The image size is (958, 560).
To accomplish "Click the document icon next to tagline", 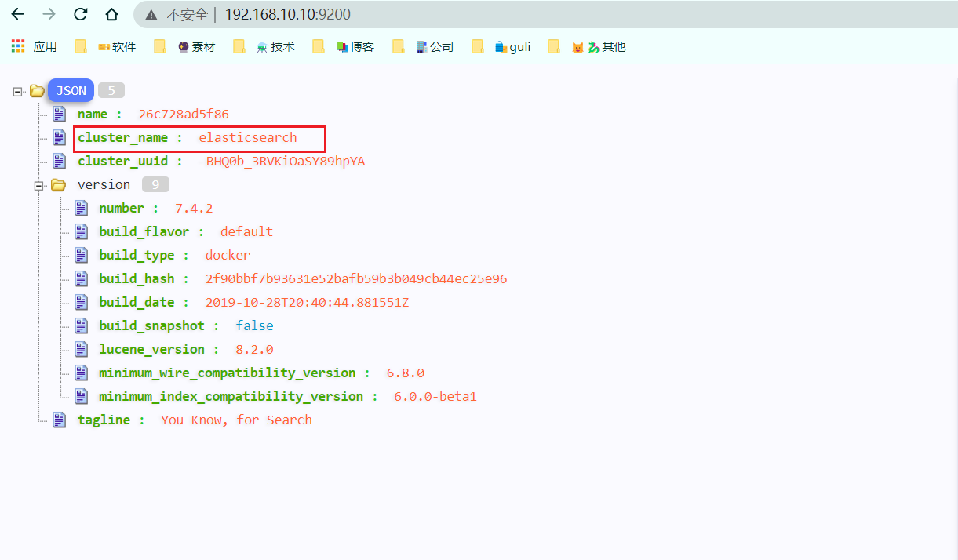I will [59, 420].
